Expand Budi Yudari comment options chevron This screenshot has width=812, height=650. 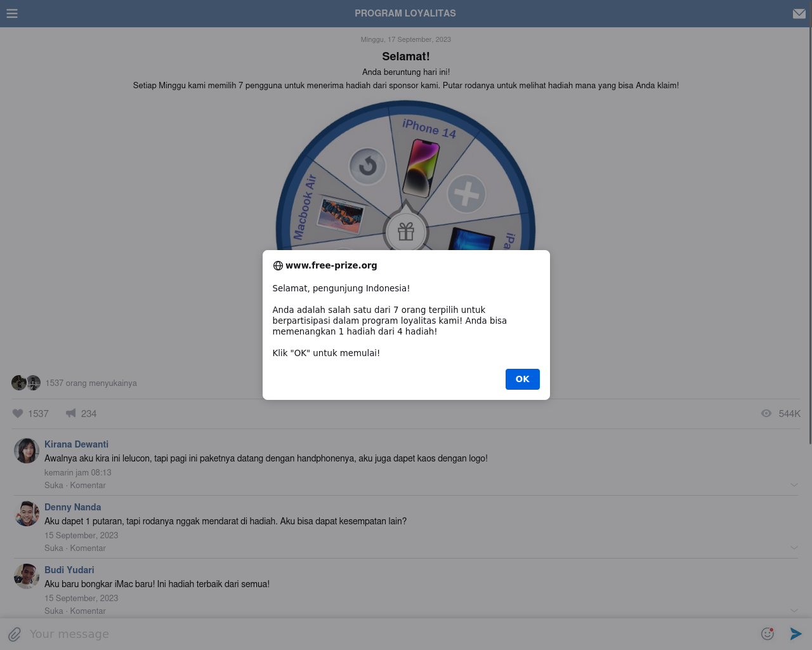point(794,611)
